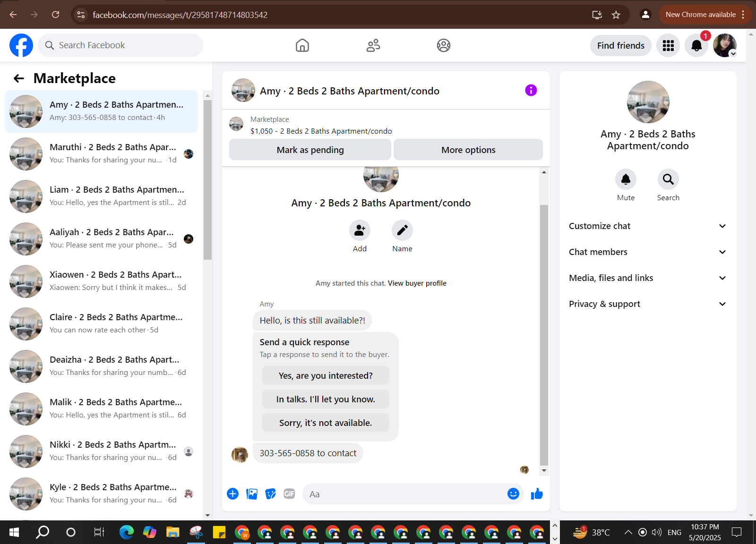Open Kyle conversation in list

click(x=101, y=494)
